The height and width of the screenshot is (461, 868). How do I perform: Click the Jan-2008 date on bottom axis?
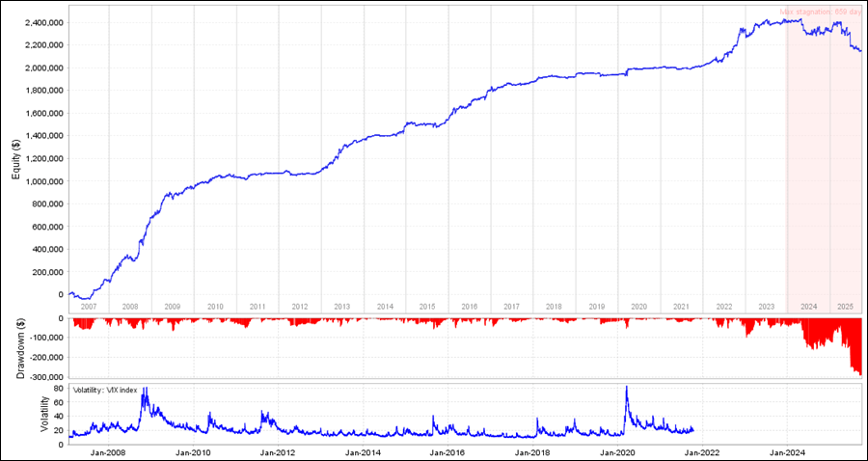tap(108, 451)
